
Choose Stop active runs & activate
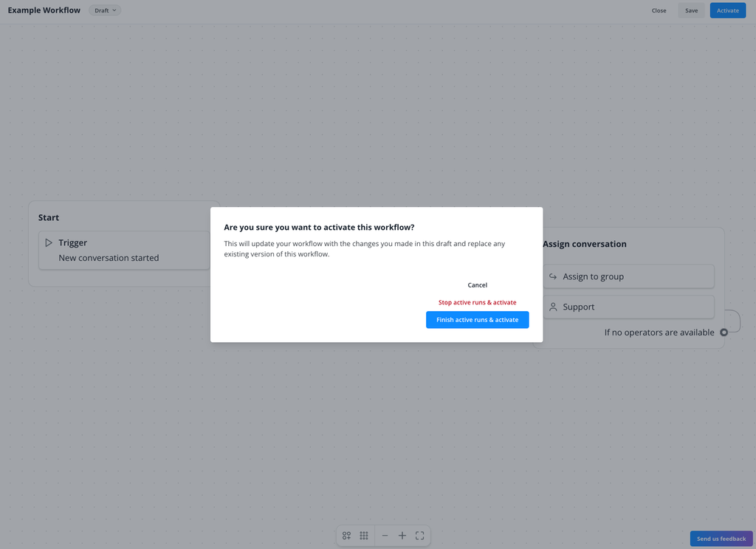(478, 302)
